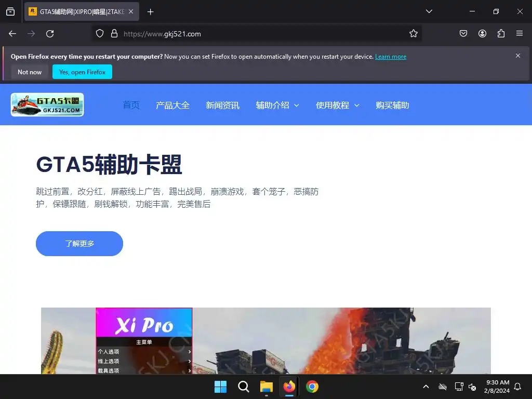
Task: Click the Firefox taskbar icon
Action: [x=289, y=387]
